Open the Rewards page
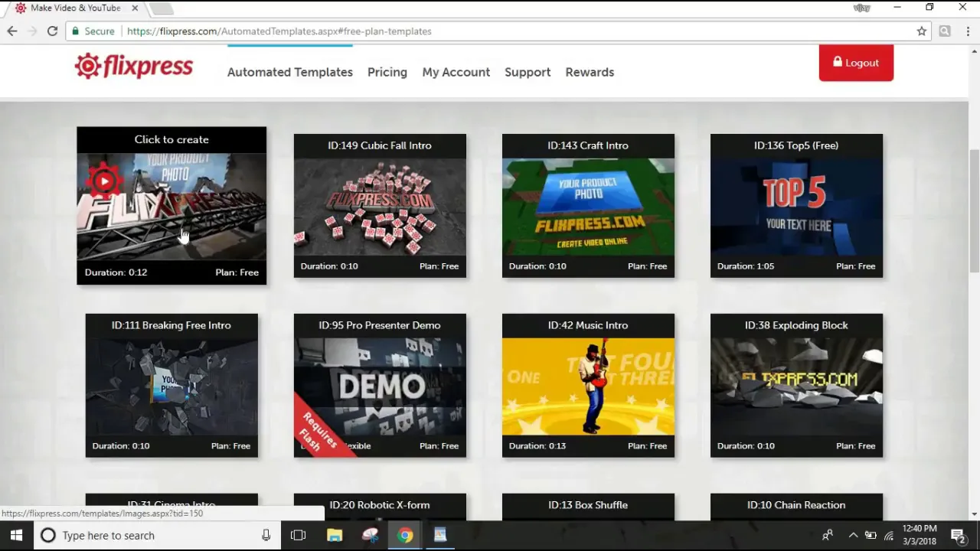This screenshot has height=551, width=980. tap(590, 72)
